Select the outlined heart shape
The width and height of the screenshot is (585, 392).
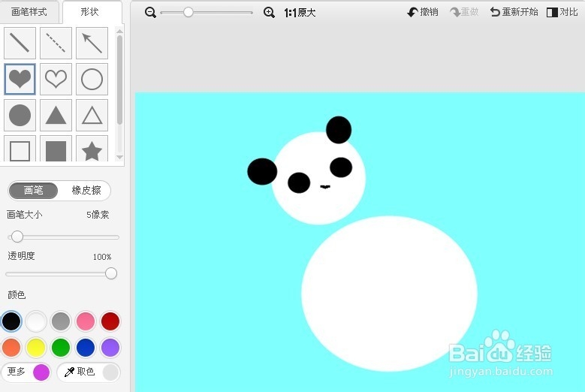pyautogui.click(x=56, y=79)
